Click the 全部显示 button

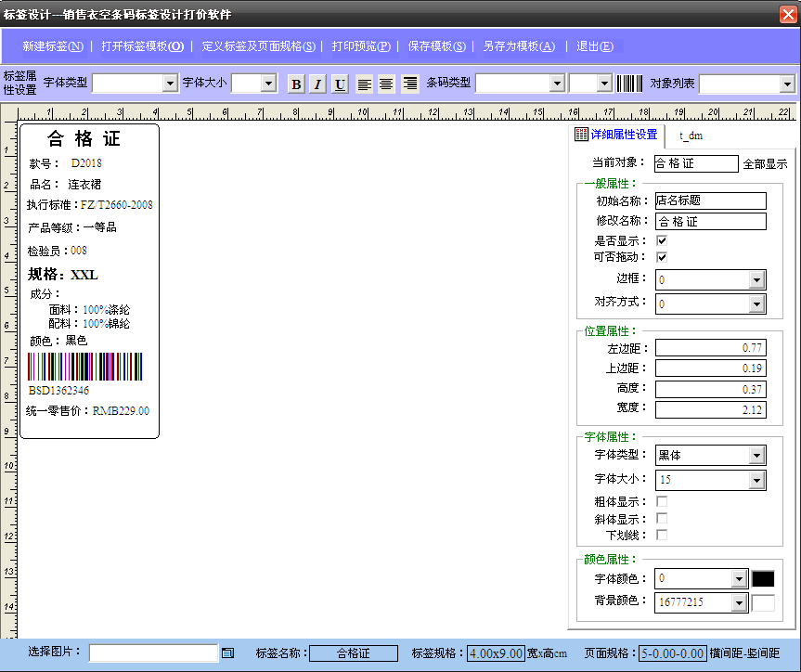click(x=765, y=164)
